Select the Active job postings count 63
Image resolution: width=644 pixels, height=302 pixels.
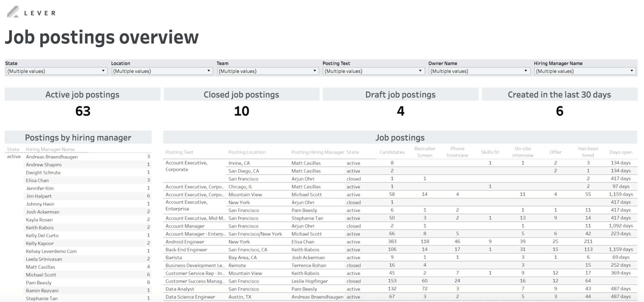pos(83,111)
